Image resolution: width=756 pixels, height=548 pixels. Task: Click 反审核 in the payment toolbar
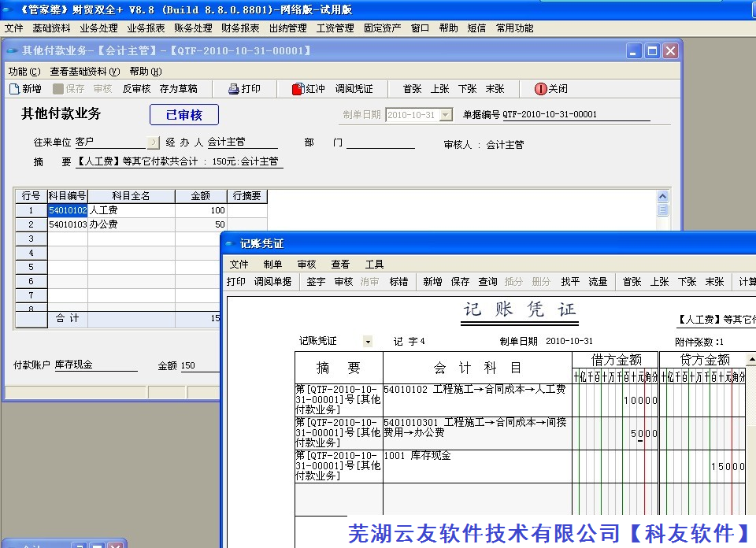[x=136, y=89]
